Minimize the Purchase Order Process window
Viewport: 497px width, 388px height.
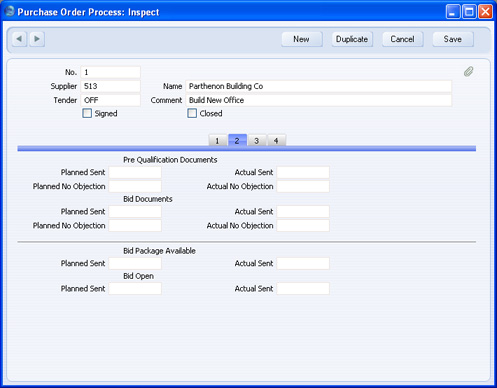(x=453, y=12)
